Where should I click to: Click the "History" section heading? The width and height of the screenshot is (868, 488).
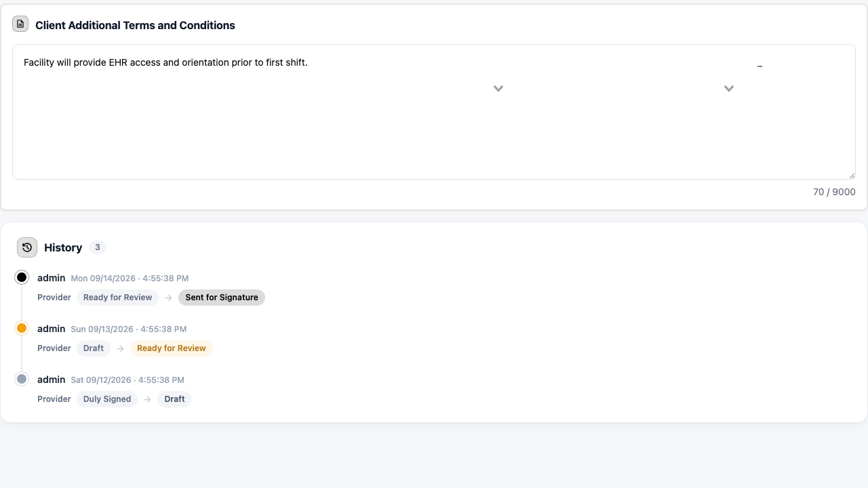(x=63, y=247)
